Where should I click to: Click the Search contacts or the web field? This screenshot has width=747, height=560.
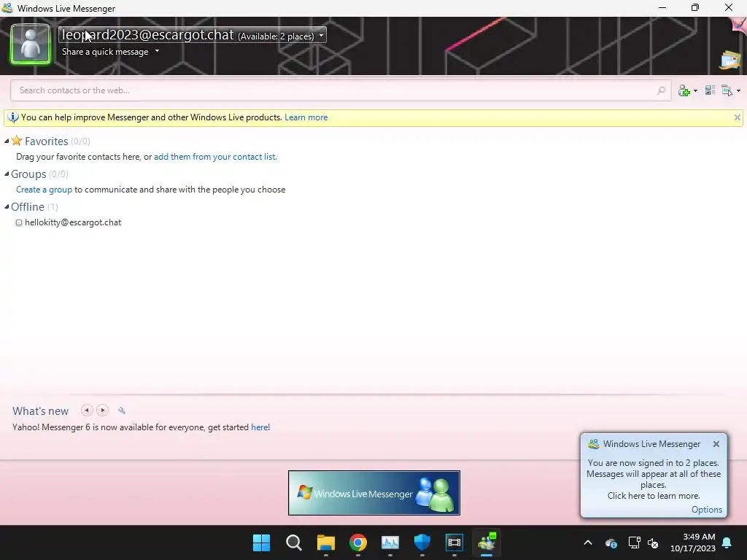coord(341,90)
